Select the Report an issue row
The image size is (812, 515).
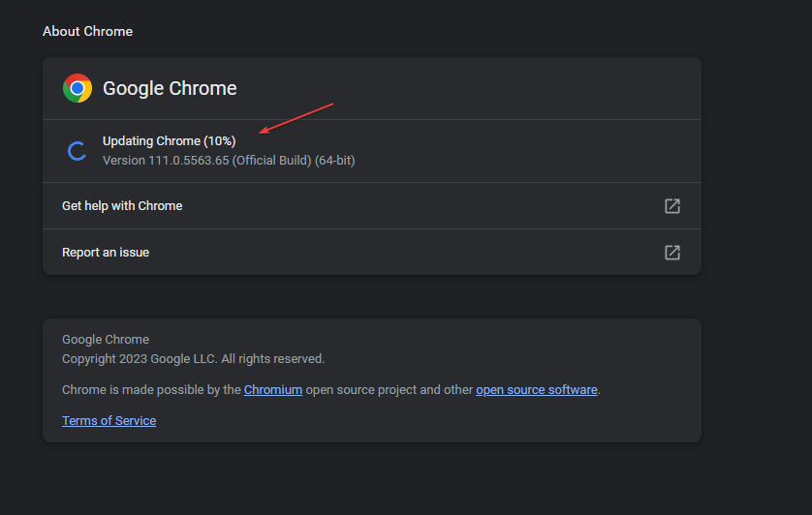click(372, 252)
